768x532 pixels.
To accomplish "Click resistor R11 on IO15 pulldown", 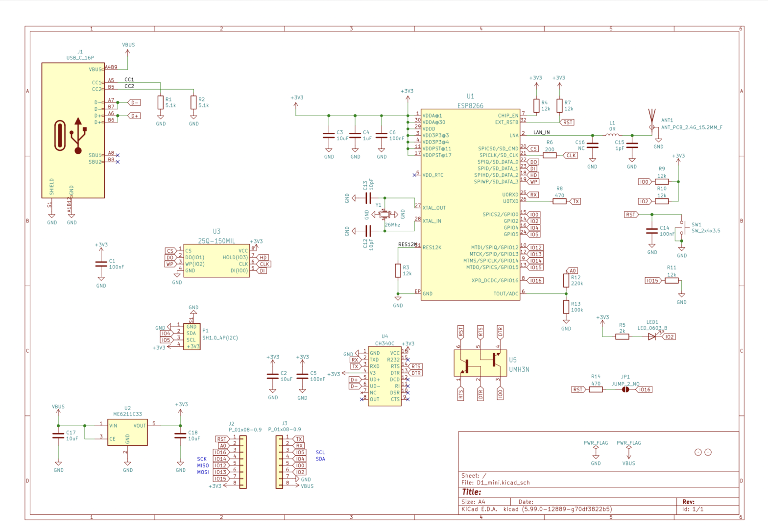I will pos(672,281).
